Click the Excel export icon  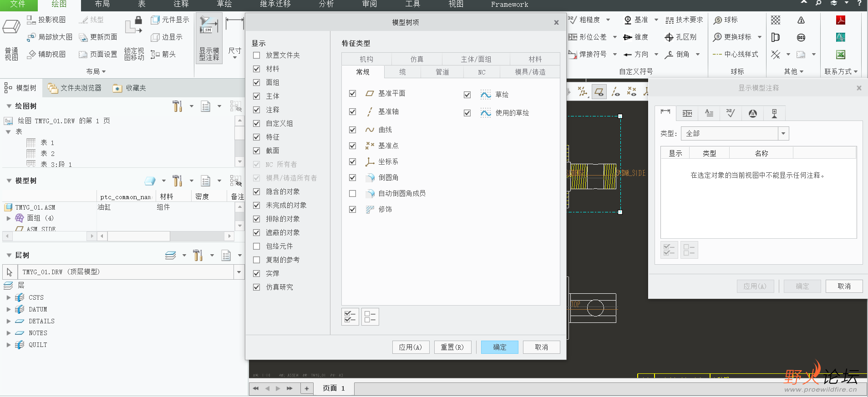[841, 55]
